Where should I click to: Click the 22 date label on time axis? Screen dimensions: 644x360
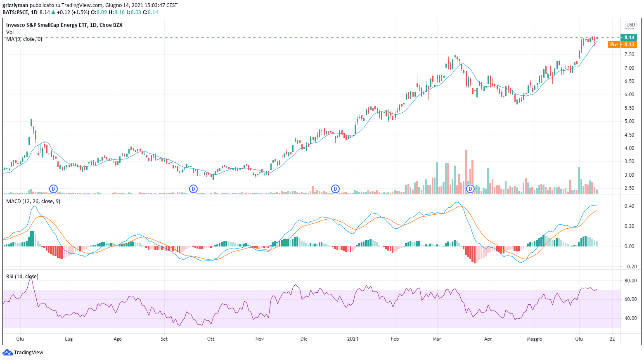pos(612,339)
